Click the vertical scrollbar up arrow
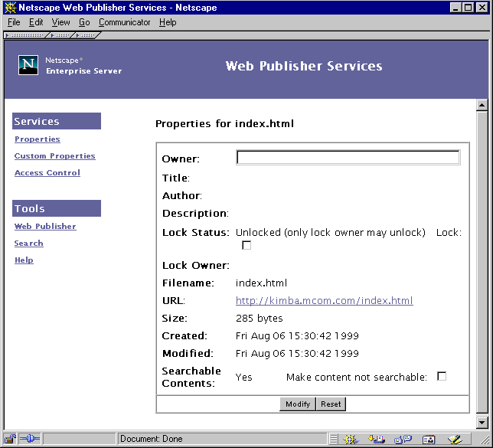Image resolution: width=493 pixels, height=448 pixels. pyautogui.click(x=482, y=105)
